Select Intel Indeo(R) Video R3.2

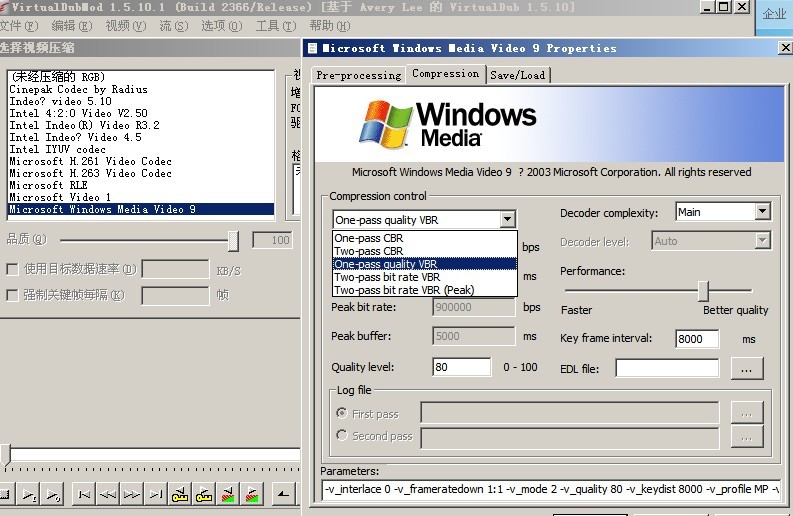pos(141,125)
